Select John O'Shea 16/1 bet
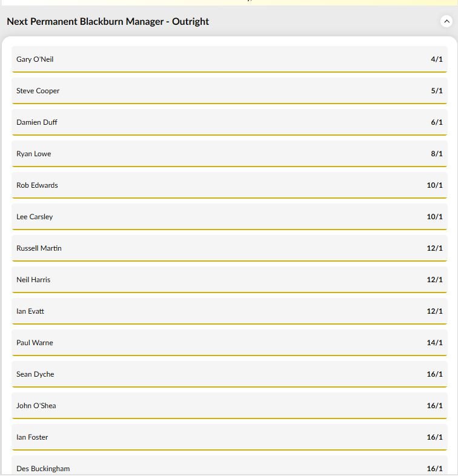 230,406
